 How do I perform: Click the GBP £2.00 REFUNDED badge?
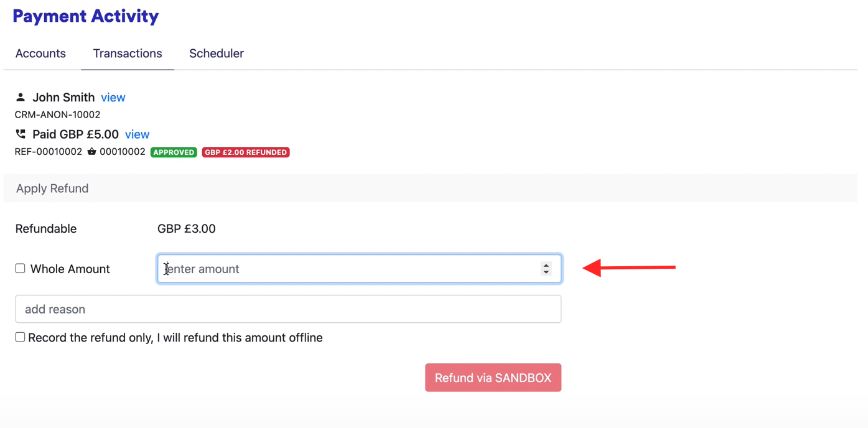246,152
